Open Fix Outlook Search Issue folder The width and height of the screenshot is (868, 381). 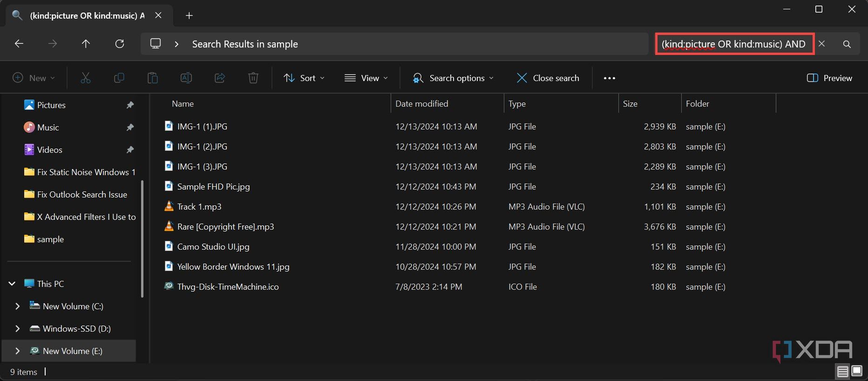(75, 194)
